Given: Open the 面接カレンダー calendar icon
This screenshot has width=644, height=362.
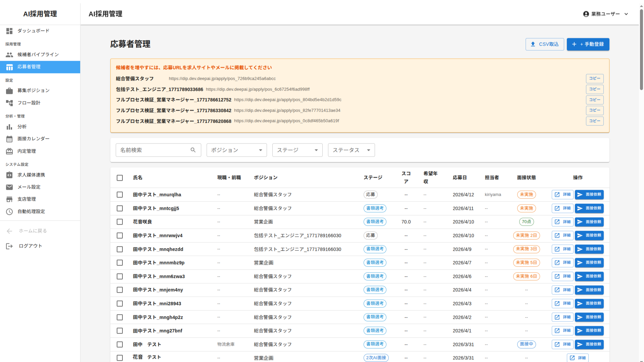Looking at the screenshot, I should click(10, 139).
